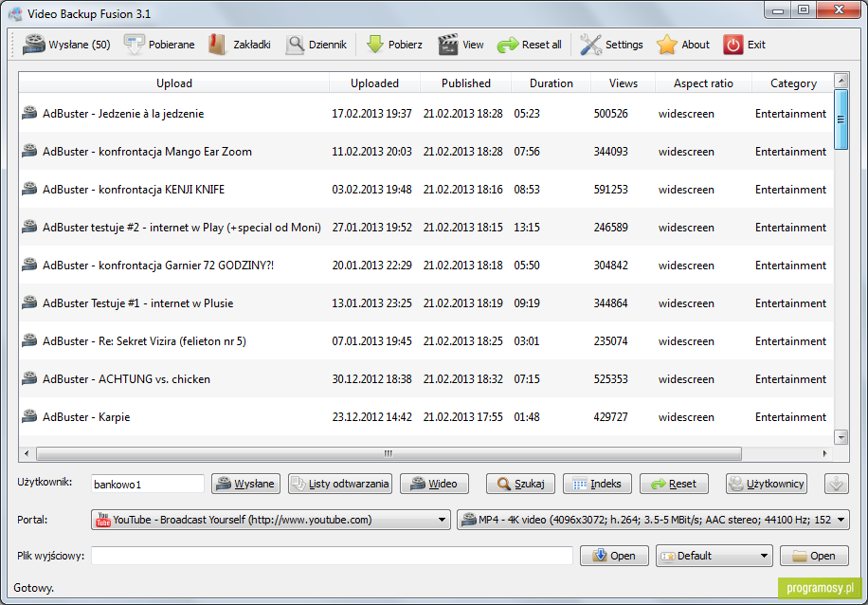Click the vertical scrollbar up arrow
This screenshot has width=868, height=605.
841,81
